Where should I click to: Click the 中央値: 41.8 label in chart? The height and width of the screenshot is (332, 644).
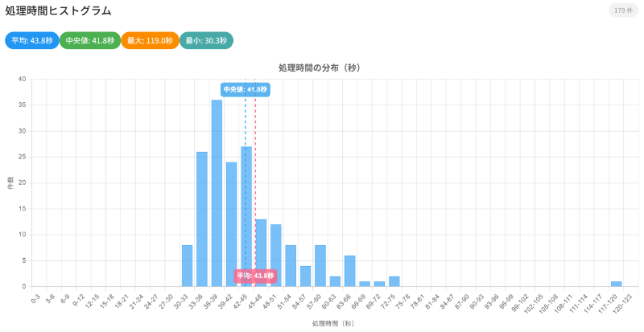(245, 89)
